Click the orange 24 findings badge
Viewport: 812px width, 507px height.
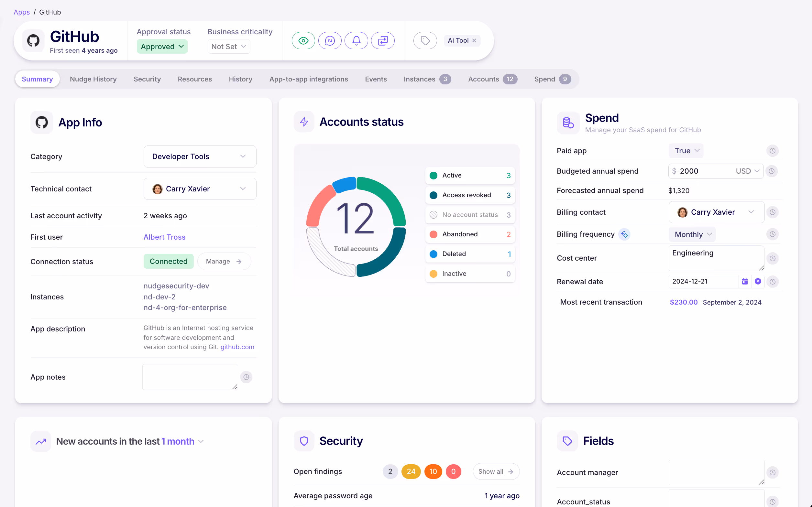[x=411, y=472]
